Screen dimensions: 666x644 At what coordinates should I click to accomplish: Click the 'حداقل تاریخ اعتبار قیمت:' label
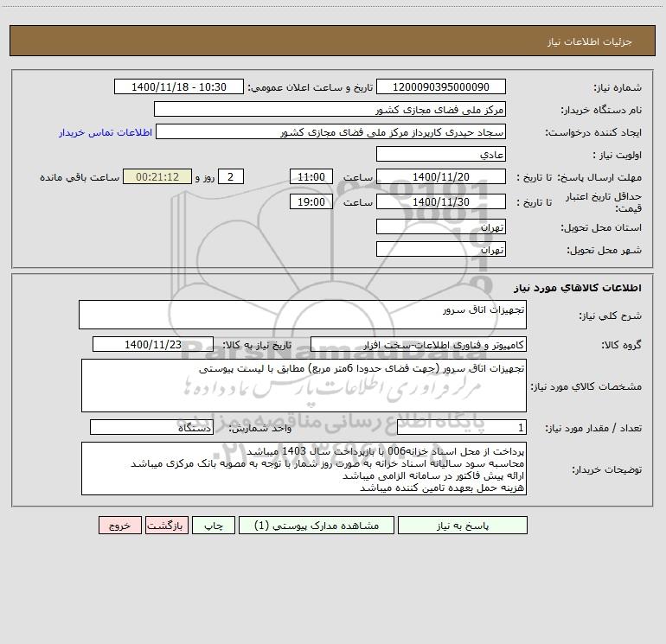[x=604, y=202]
